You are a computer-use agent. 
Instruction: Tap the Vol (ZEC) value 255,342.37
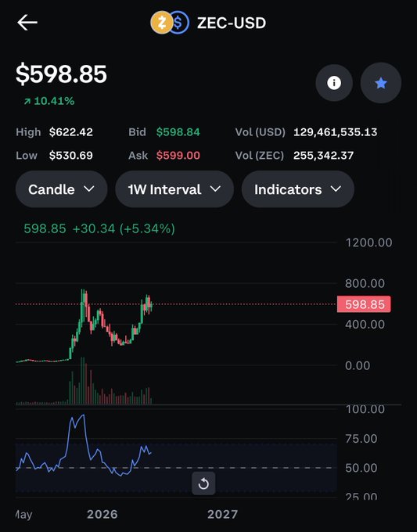click(x=323, y=156)
